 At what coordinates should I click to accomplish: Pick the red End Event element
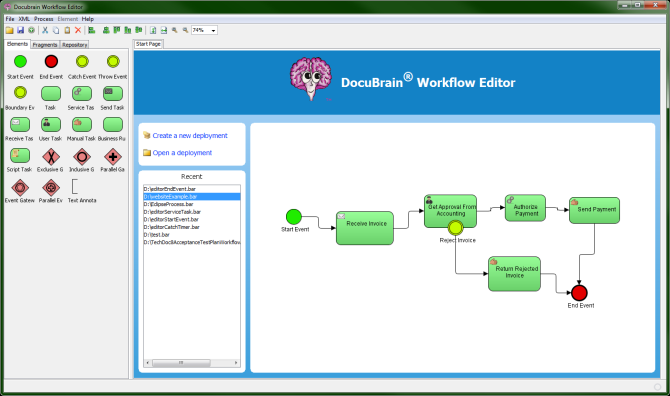51,62
